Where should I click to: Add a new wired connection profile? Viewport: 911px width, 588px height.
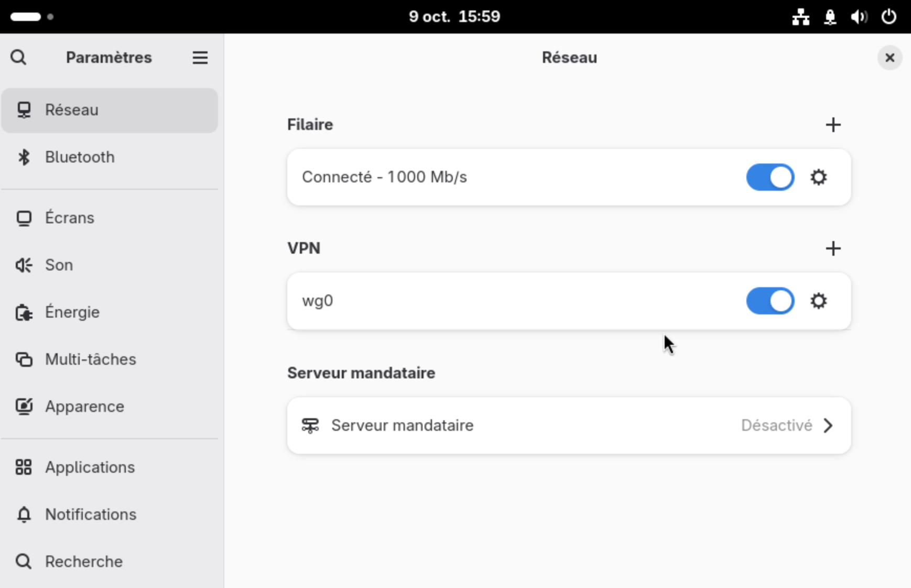pyautogui.click(x=832, y=125)
